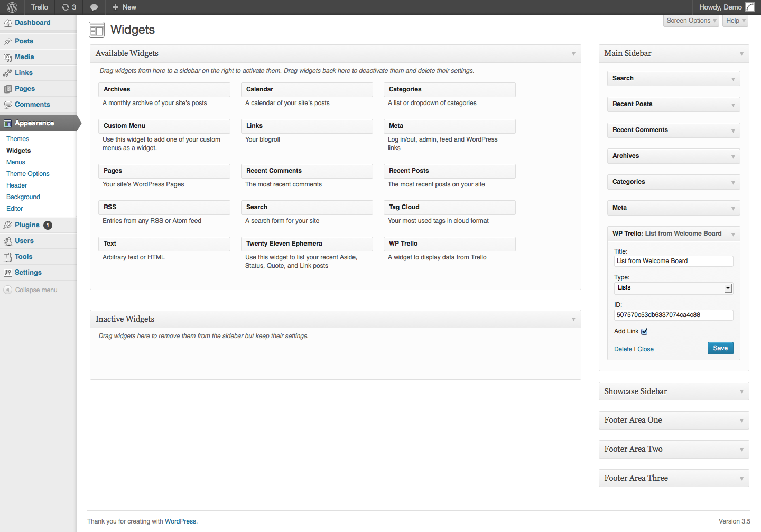Click the Tools icon in sidebar
The image size is (761, 532).
point(8,257)
